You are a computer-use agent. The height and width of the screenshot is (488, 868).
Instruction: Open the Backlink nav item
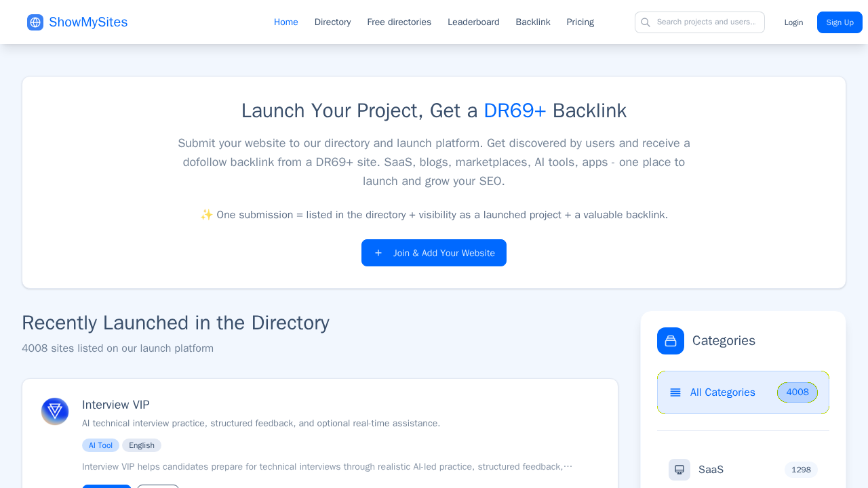point(533,22)
